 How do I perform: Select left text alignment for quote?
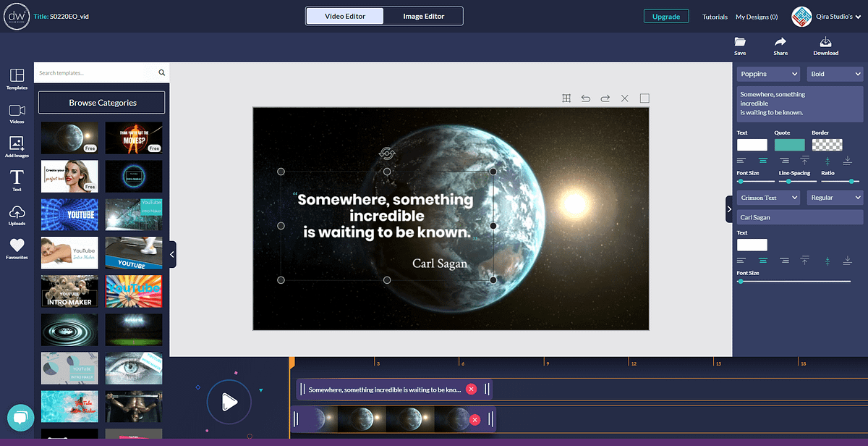coord(741,160)
